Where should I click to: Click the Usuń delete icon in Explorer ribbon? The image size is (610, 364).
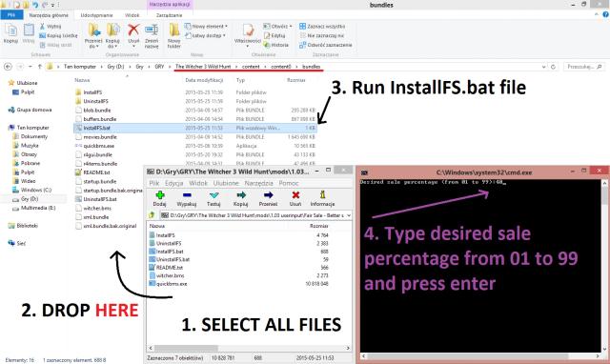[133, 30]
